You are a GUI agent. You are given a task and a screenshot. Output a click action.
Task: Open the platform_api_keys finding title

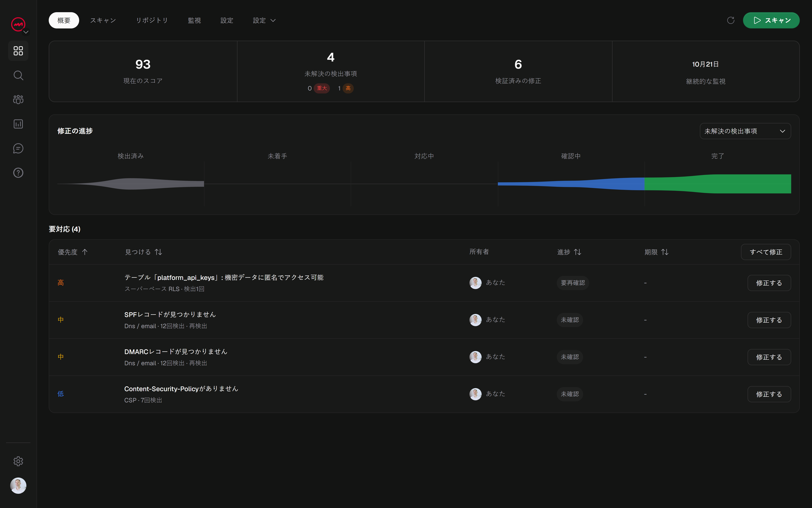click(x=224, y=278)
